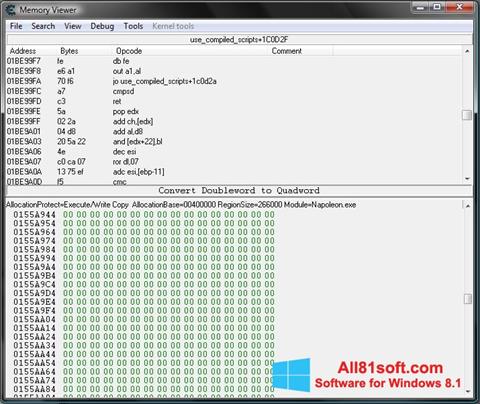Click the disassembler scrollbar thumb
480x404 pixels.
click(x=467, y=115)
